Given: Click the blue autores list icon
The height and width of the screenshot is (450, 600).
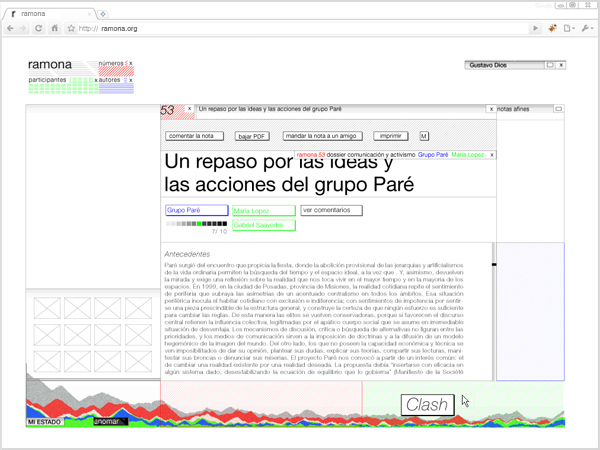Looking at the screenshot, I should coord(126,80).
